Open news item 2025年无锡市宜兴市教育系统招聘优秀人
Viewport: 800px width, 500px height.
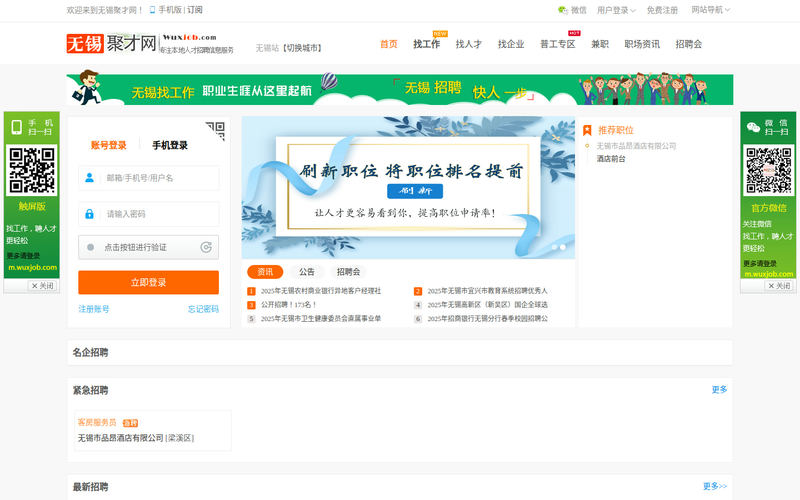point(487,291)
